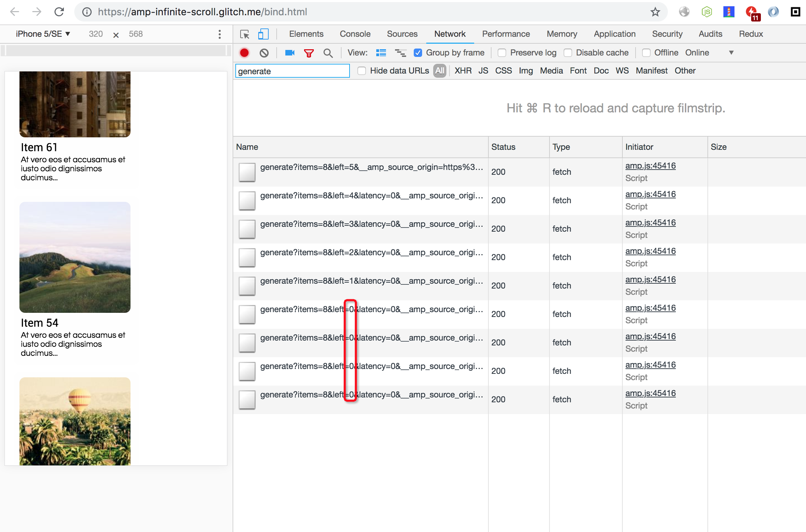
Task: Activate the inspect element picker icon
Action: (245, 34)
